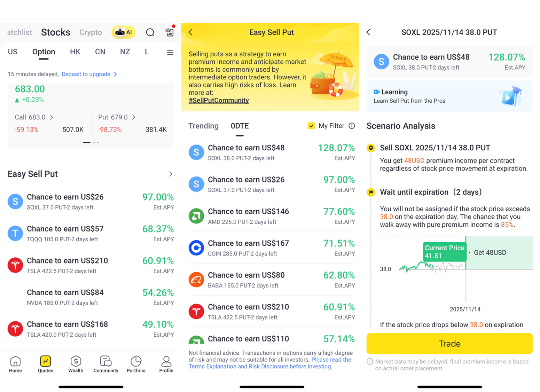Open Call 683.0 chevron
The height and width of the screenshot is (392, 540).
pos(52,117)
